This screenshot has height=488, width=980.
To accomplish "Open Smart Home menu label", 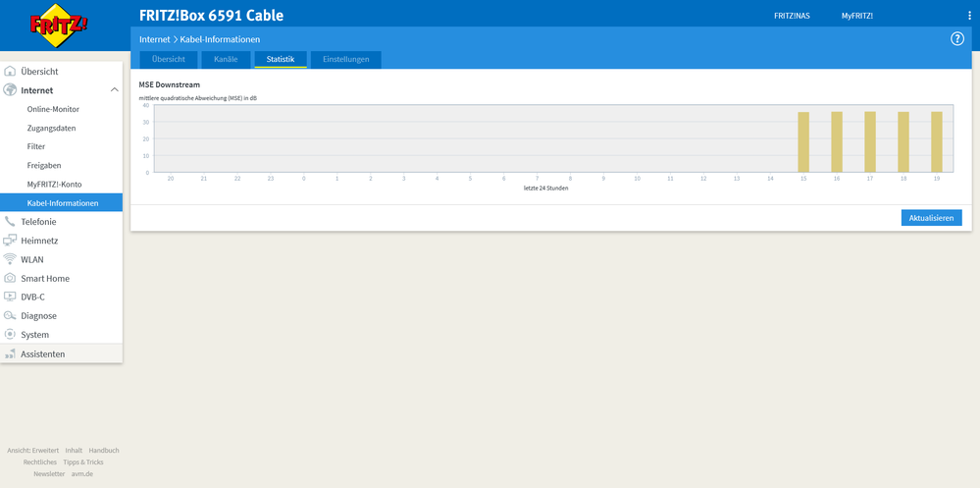I will click(x=45, y=279).
